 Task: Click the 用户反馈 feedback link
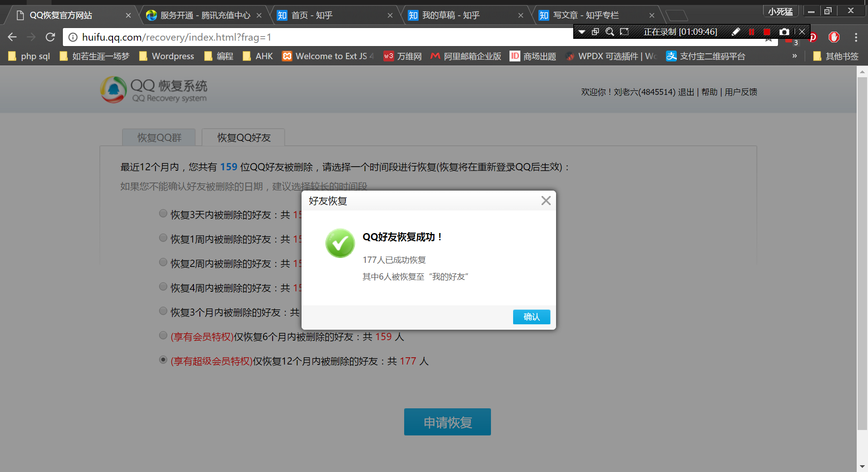741,92
